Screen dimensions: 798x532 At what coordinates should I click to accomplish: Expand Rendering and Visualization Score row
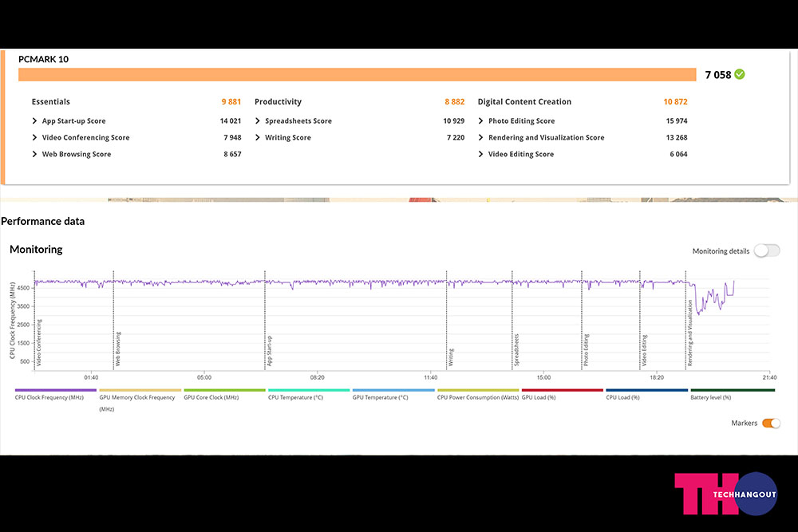coord(481,137)
